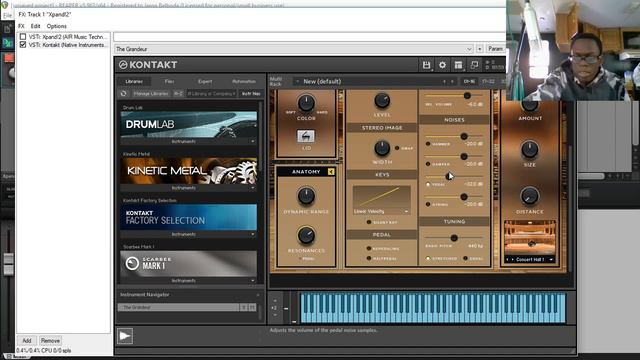Select the Stretched tuning option
This screenshot has width=640, height=360.
pos(428,258)
